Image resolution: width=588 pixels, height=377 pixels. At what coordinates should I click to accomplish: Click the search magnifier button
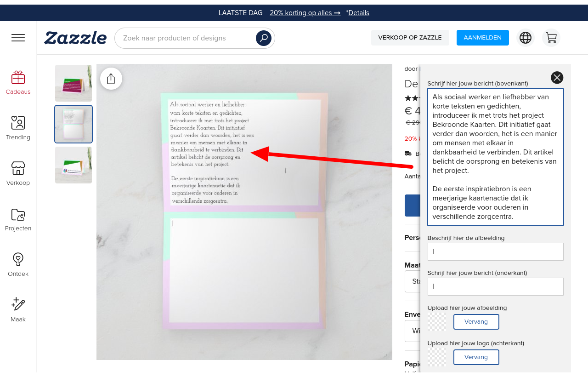click(x=263, y=38)
